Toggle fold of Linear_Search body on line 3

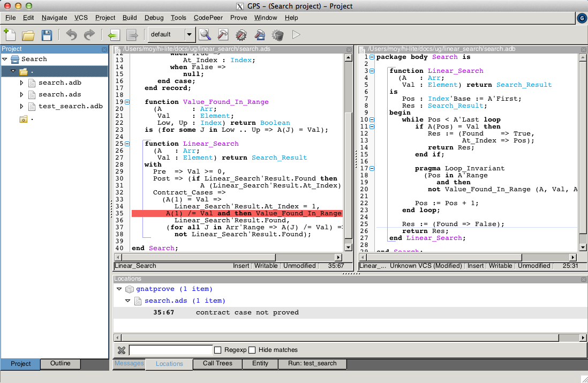(x=372, y=71)
